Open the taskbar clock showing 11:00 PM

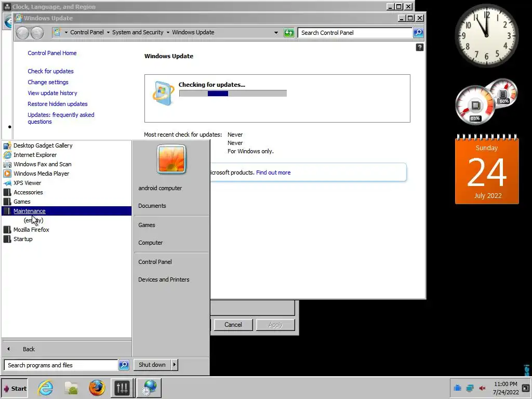tap(506, 388)
